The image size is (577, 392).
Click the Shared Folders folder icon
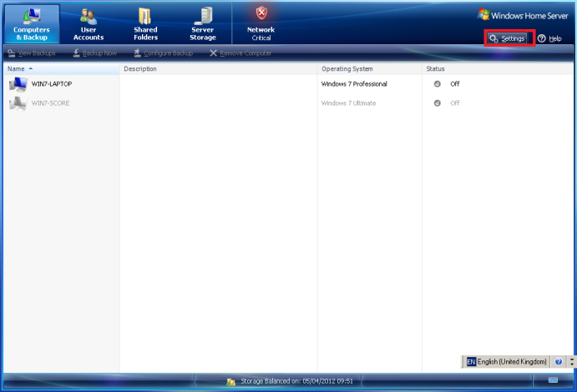tap(144, 16)
